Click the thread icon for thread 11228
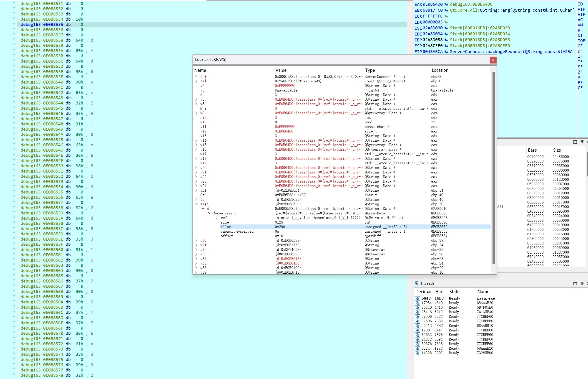The width and height of the screenshot is (588, 379). (417, 353)
